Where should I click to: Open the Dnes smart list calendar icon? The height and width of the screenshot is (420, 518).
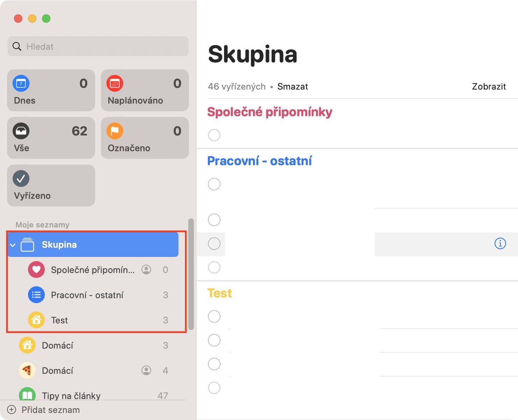click(21, 84)
